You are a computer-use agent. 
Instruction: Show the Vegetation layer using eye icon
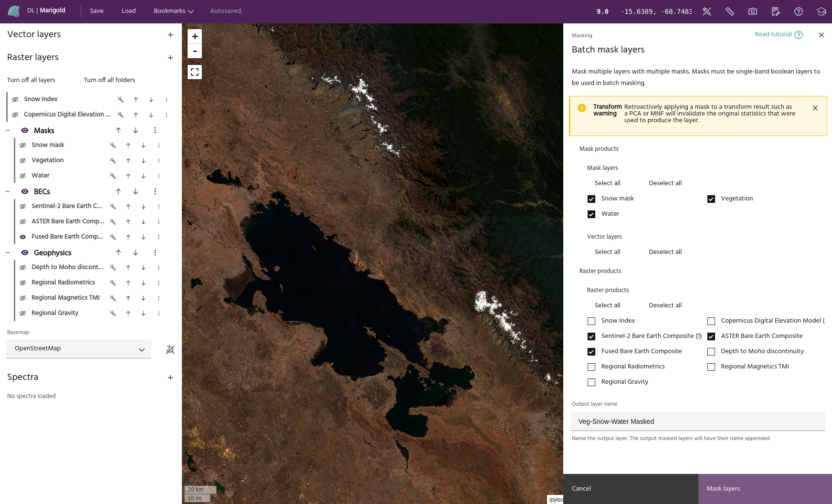pos(23,160)
